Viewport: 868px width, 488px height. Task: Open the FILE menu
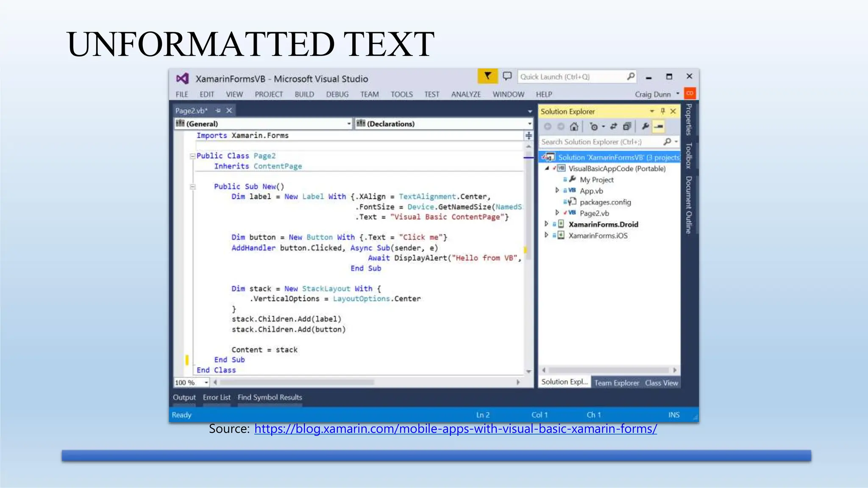tap(182, 94)
